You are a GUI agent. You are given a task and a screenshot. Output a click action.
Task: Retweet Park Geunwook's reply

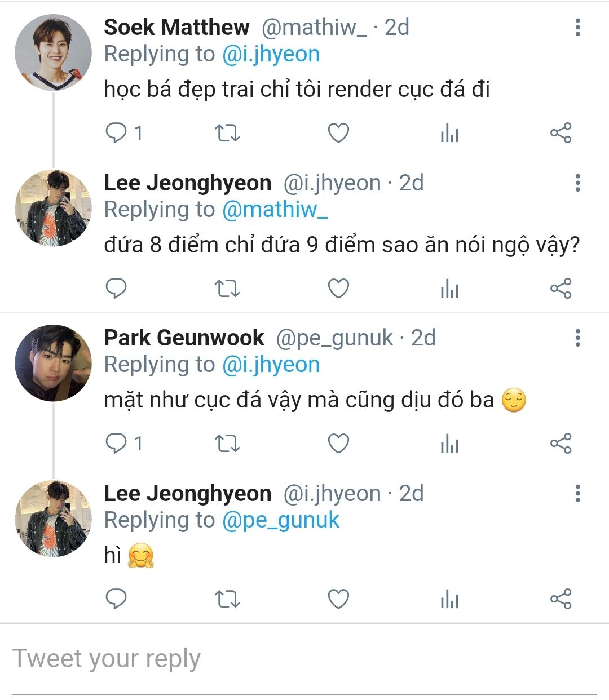[x=227, y=444]
